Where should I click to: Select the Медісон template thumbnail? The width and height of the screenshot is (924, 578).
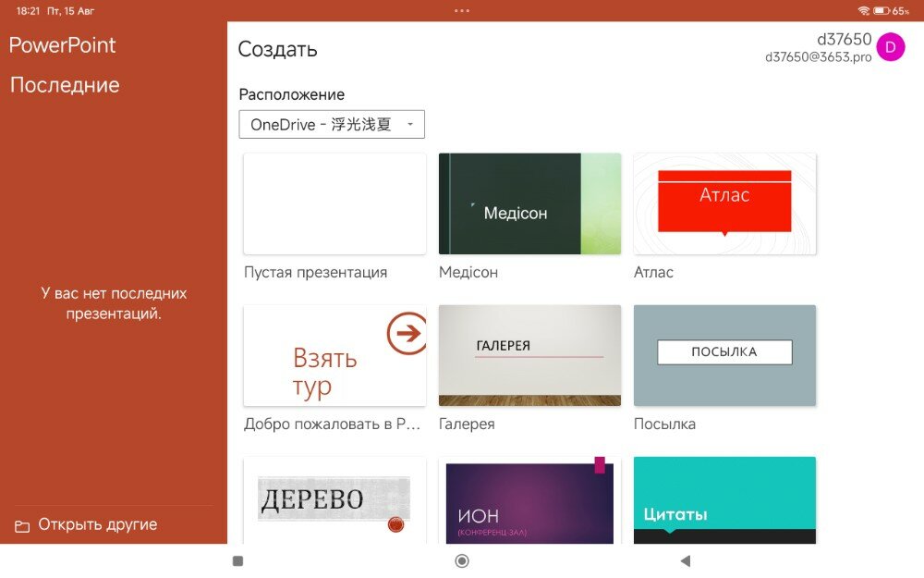[x=529, y=203]
